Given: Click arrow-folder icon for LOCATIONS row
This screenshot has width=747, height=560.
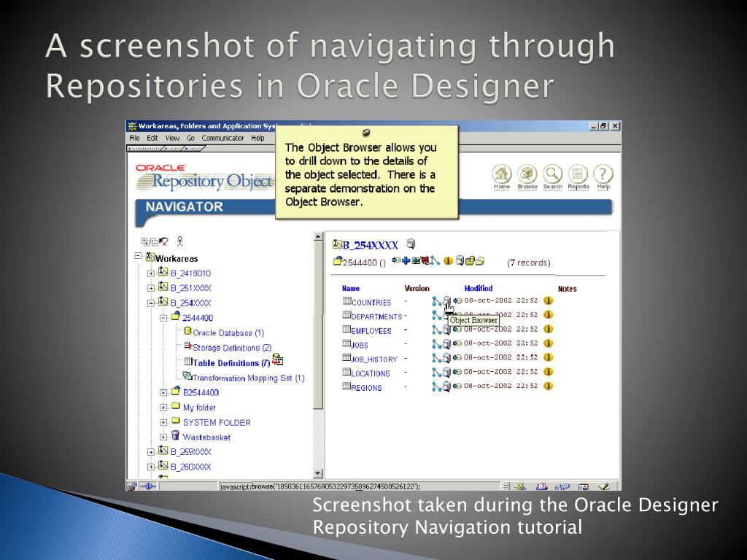Looking at the screenshot, I should click(x=457, y=371).
